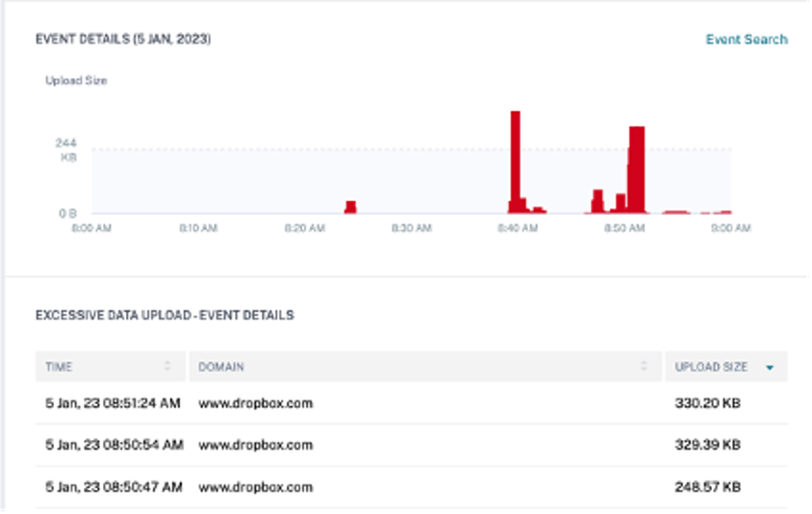Image resolution: width=812 pixels, height=514 pixels.
Task: Click the 329.39 KB upload size value
Action: [x=707, y=445]
